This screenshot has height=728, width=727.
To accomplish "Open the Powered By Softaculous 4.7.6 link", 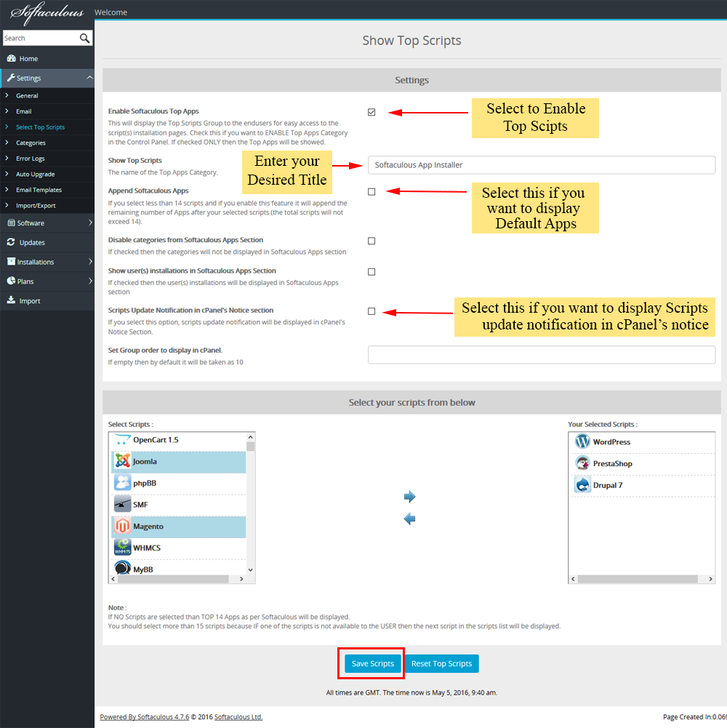I will (x=145, y=717).
